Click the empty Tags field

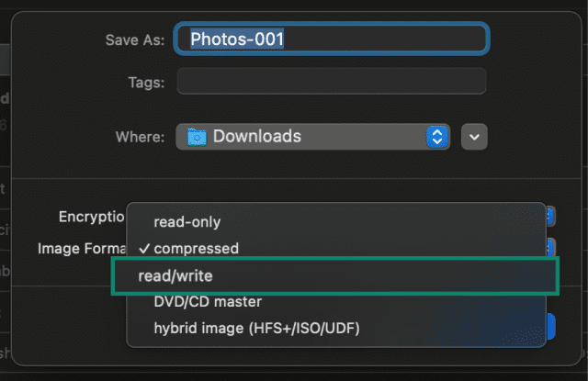click(x=332, y=81)
